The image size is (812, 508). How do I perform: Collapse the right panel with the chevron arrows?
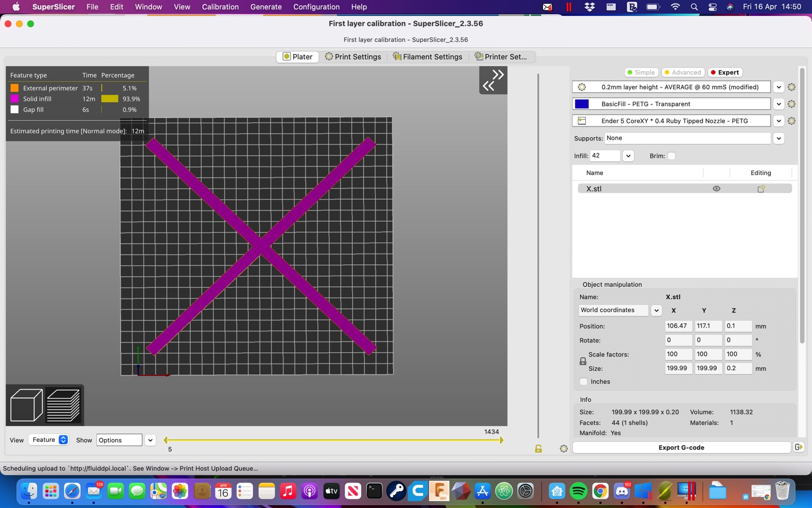tap(493, 80)
